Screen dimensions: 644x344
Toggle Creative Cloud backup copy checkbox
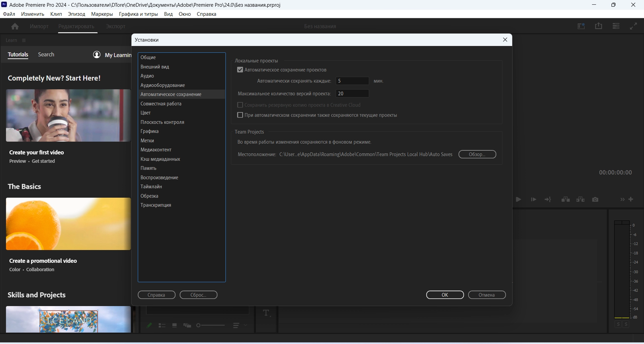click(x=240, y=105)
